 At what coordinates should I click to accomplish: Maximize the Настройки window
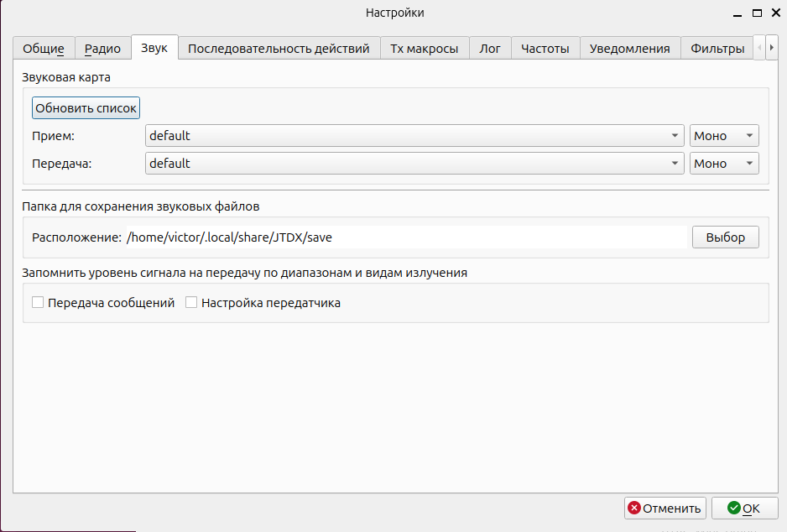pyautogui.click(x=757, y=13)
